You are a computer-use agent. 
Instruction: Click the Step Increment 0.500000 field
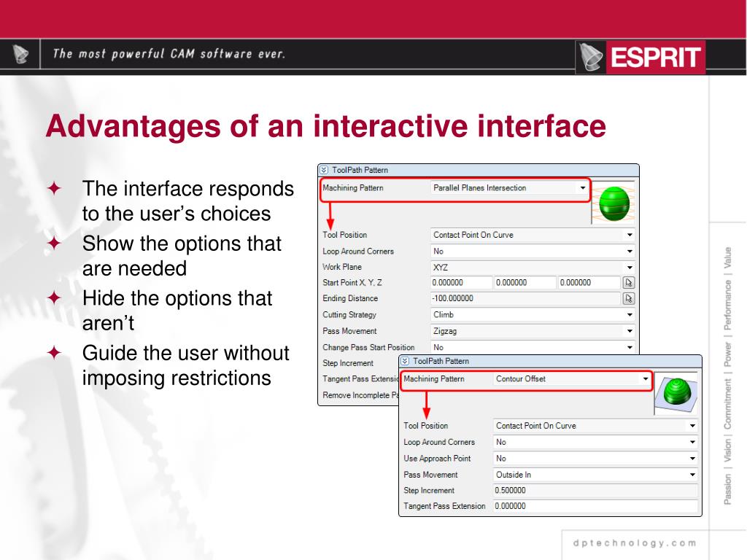click(595, 491)
